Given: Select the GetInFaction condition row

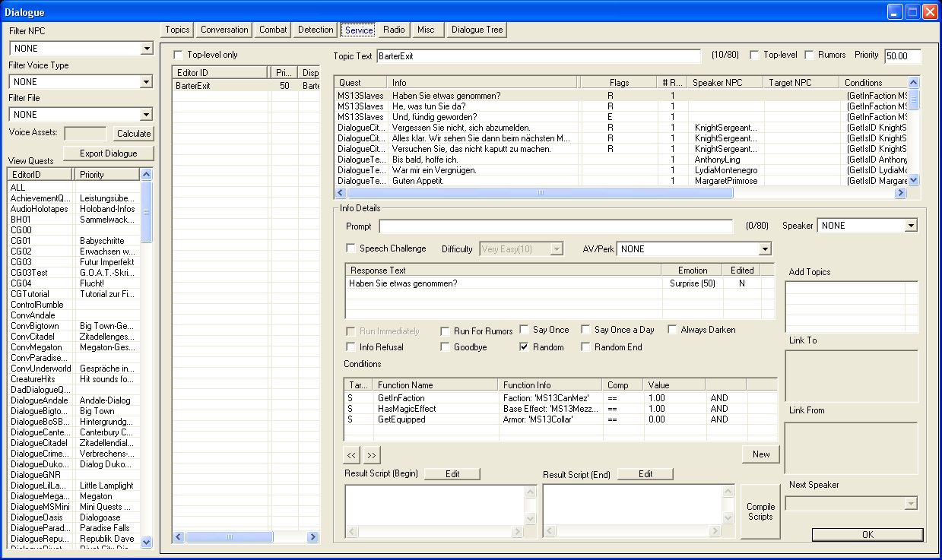Looking at the screenshot, I should pyautogui.click(x=560, y=398).
